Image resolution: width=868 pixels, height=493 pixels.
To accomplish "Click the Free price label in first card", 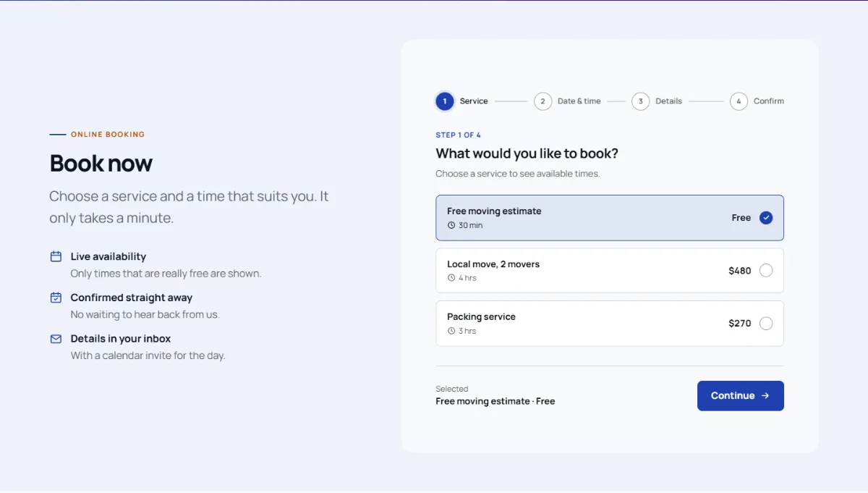I will click(741, 218).
